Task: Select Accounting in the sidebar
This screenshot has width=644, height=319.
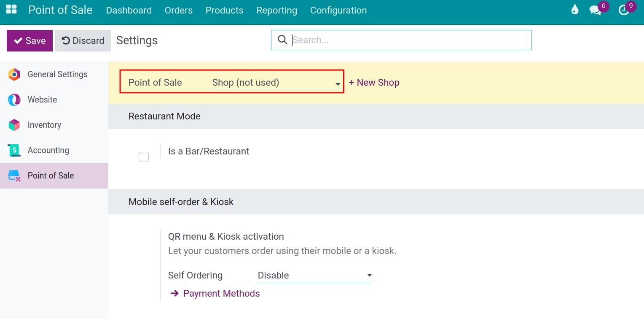Action: 54,151
